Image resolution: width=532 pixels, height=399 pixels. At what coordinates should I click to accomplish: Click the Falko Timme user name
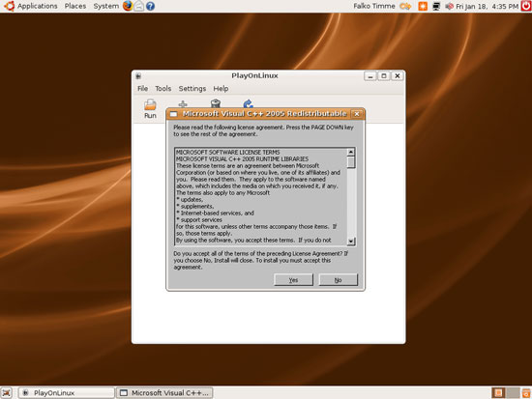pyautogui.click(x=374, y=6)
